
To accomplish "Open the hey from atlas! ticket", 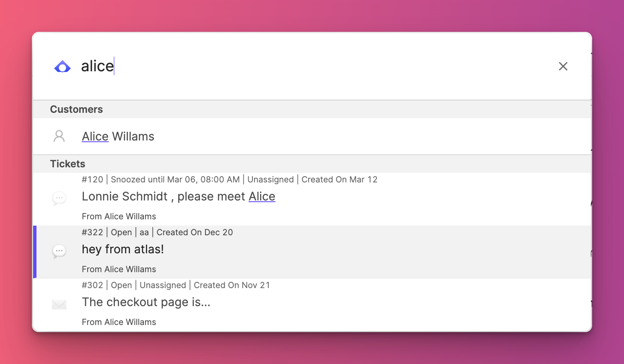I will coord(312,252).
